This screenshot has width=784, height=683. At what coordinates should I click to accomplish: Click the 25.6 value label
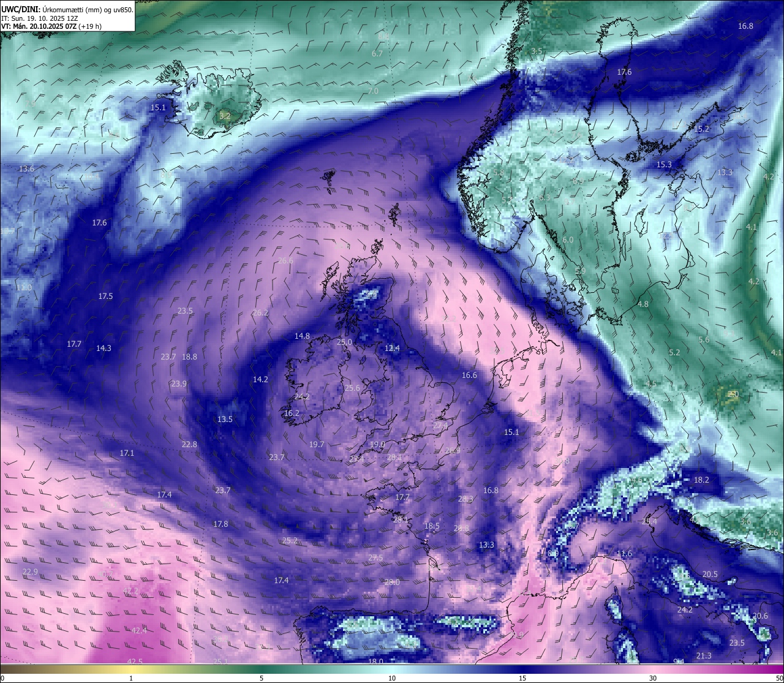click(x=352, y=388)
